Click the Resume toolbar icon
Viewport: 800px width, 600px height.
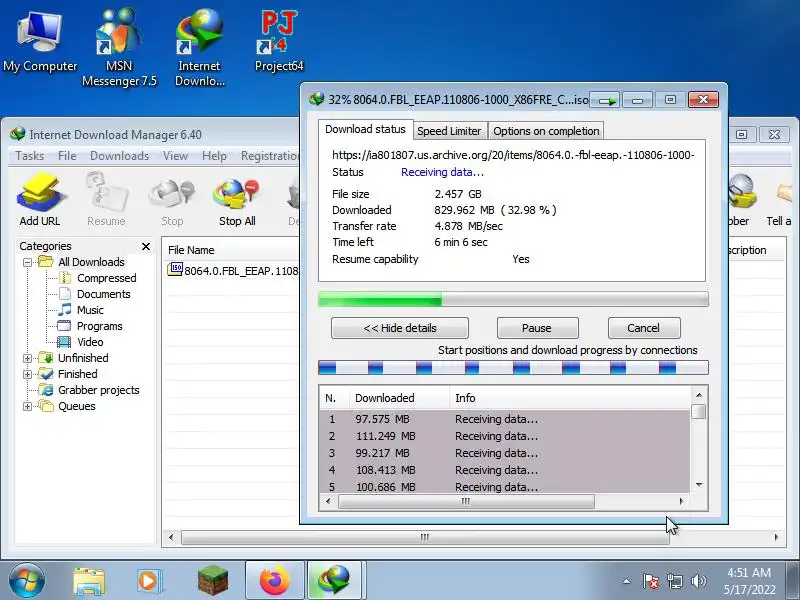pos(106,200)
